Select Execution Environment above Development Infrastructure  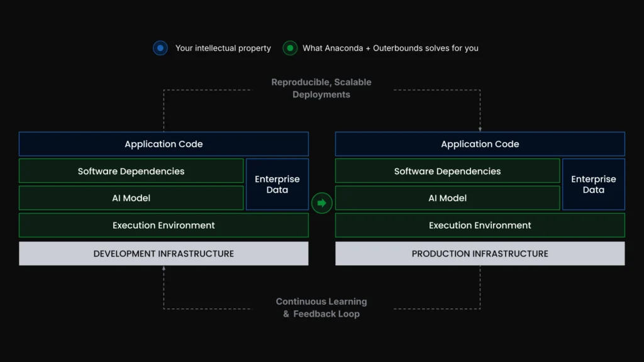(x=164, y=225)
